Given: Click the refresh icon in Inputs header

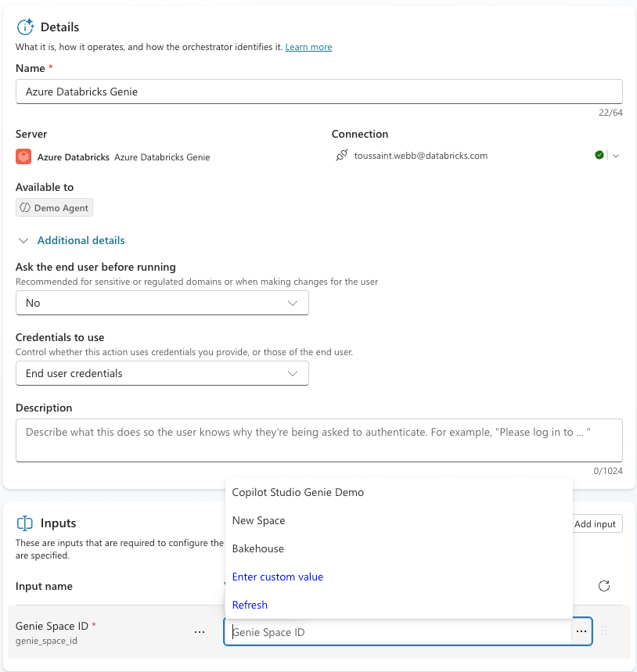Looking at the screenshot, I should tap(603, 586).
